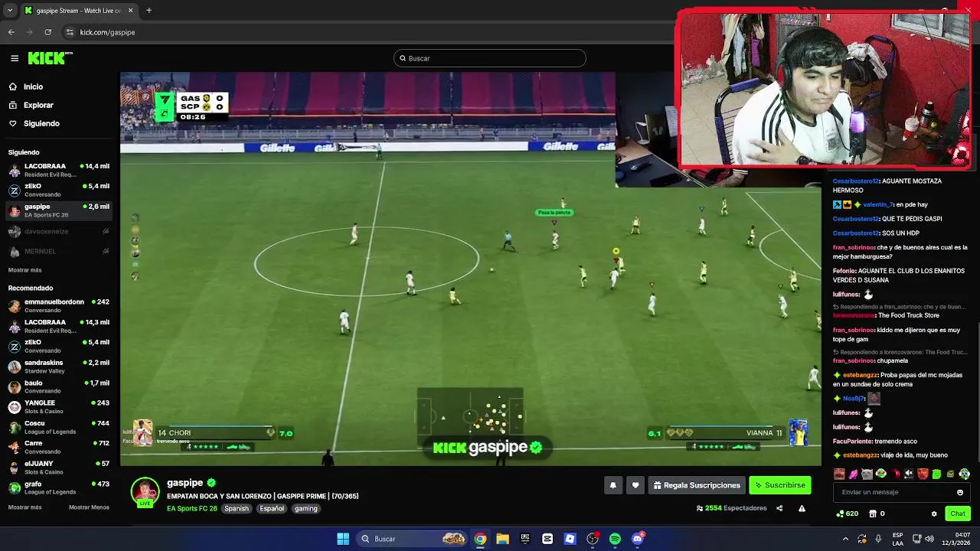Click gaspipe streamer avatar below video

(145, 491)
